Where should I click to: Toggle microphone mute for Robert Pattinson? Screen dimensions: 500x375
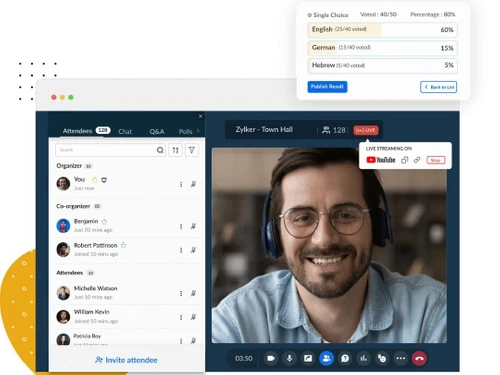tap(193, 250)
